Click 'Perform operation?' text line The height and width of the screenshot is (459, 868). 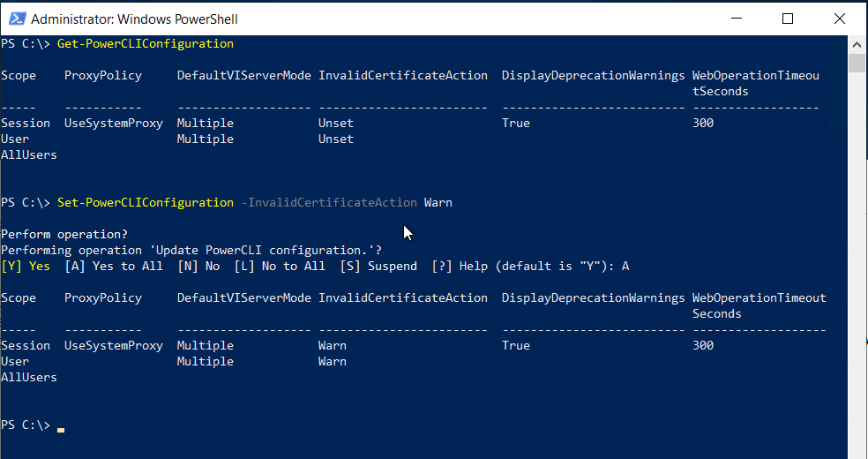(64, 234)
